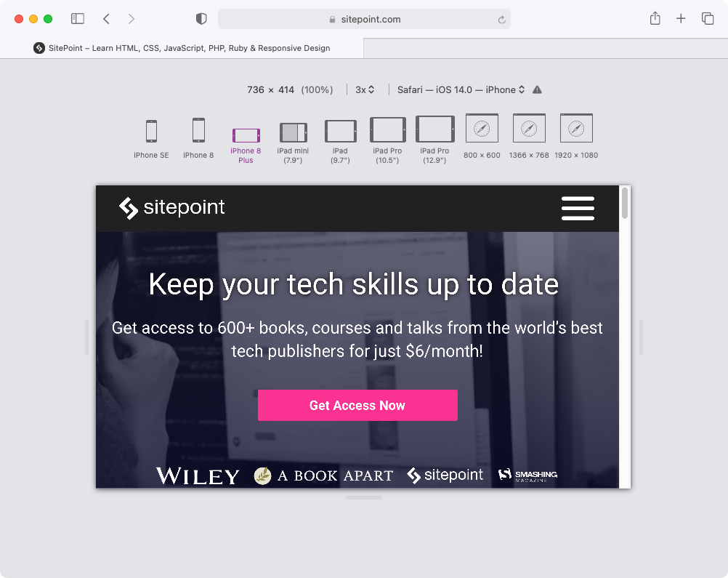Select iPad Pro (10.5") device preset

tap(388, 141)
